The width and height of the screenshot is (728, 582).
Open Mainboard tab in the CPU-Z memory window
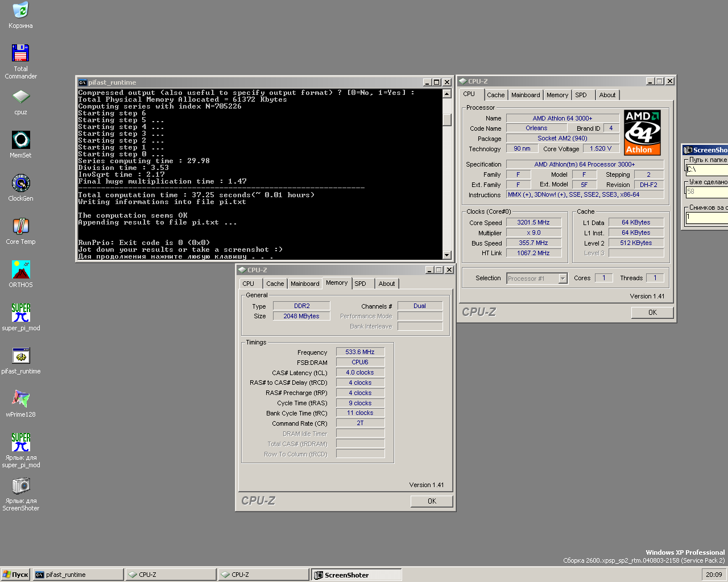point(305,284)
